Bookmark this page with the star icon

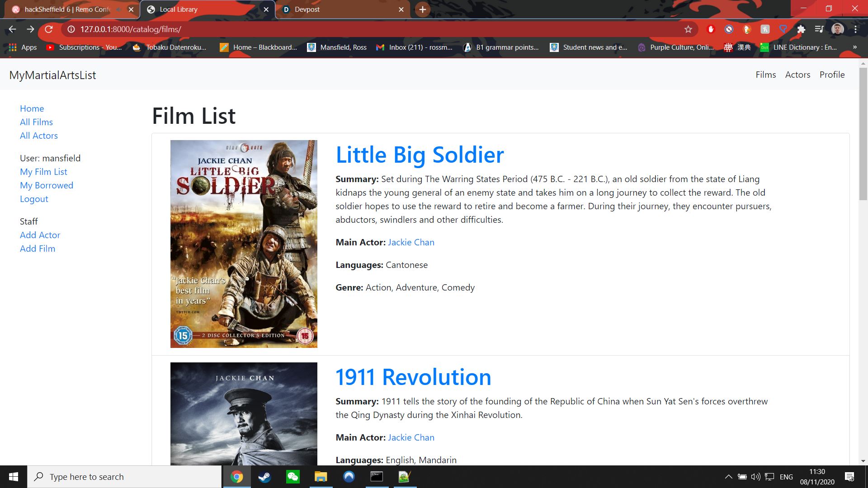[688, 29]
